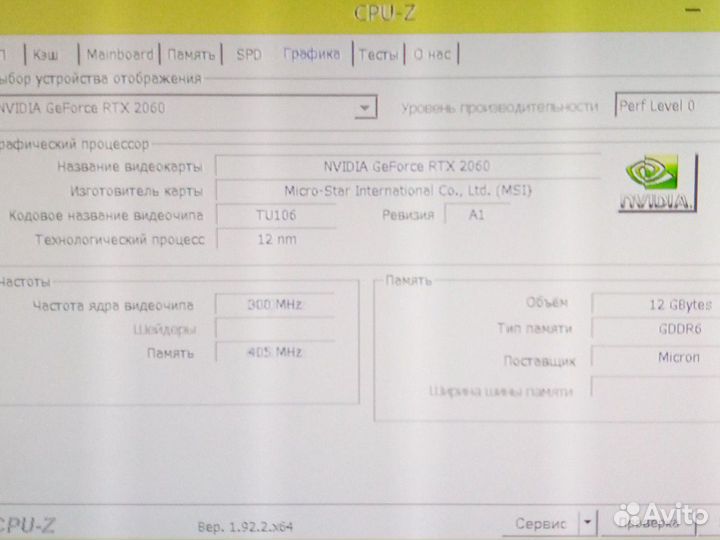Click the Объём label
This screenshot has height=540, width=720.
(x=547, y=302)
